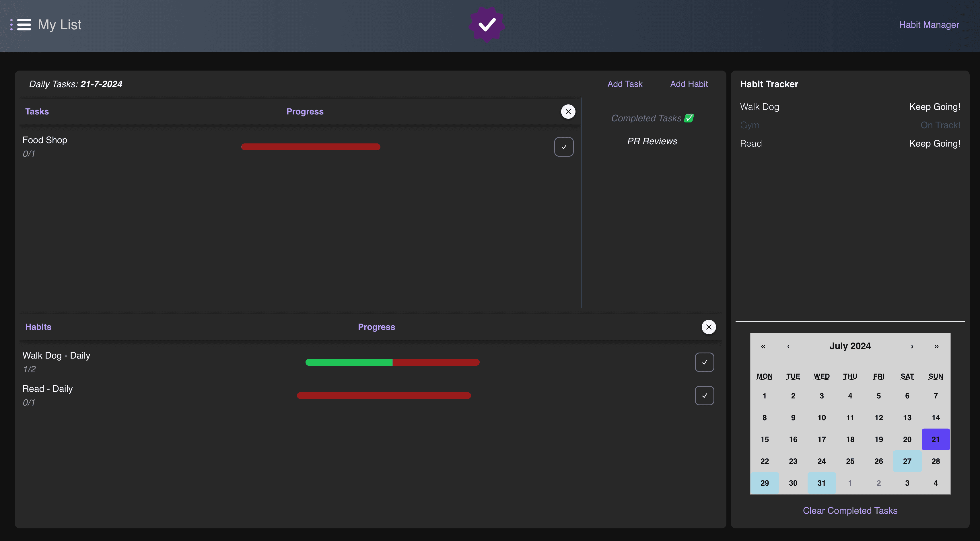The image size is (980, 541).
Task: Mark Food Shop task as complete
Action: pos(564,147)
